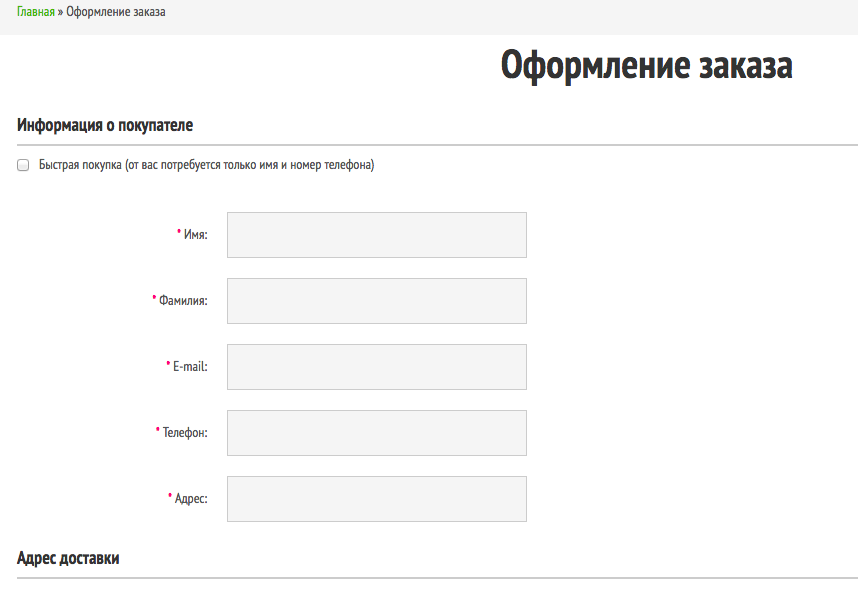Click the E-mail field label
858x606 pixels.
[x=190, y=367]
